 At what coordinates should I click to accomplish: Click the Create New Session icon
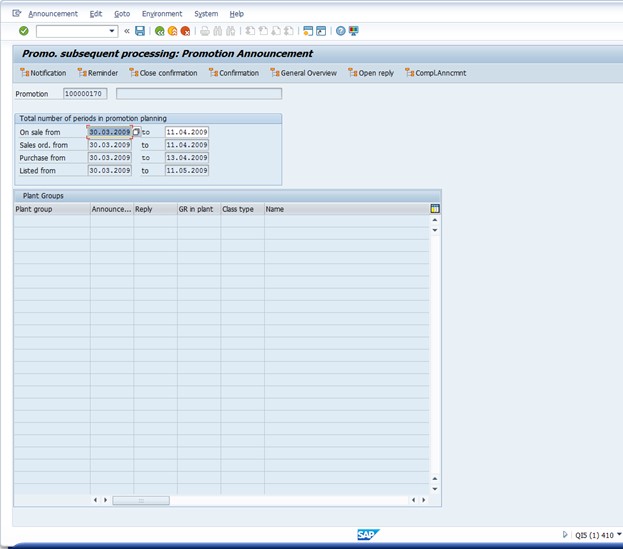coord(308,31)
